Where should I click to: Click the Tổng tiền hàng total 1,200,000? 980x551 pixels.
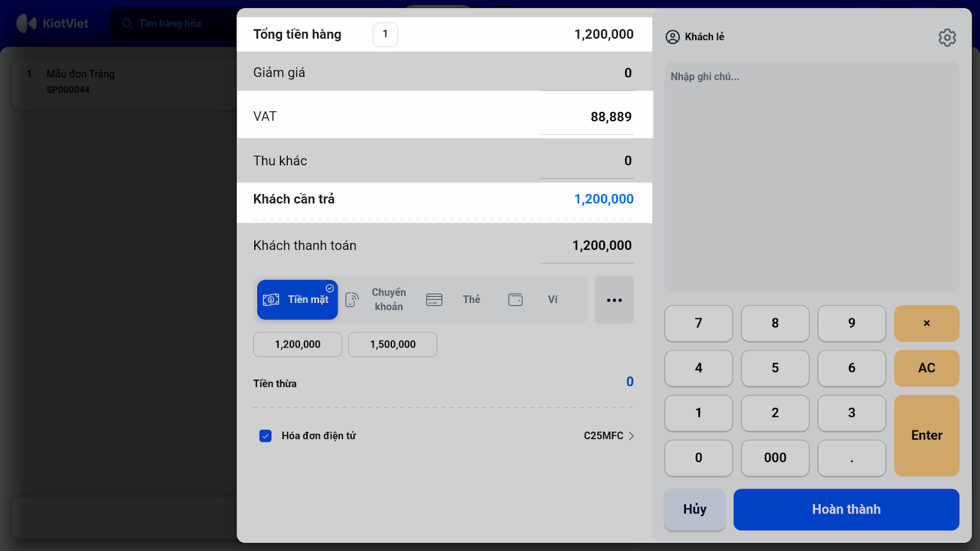click(604, 34)
